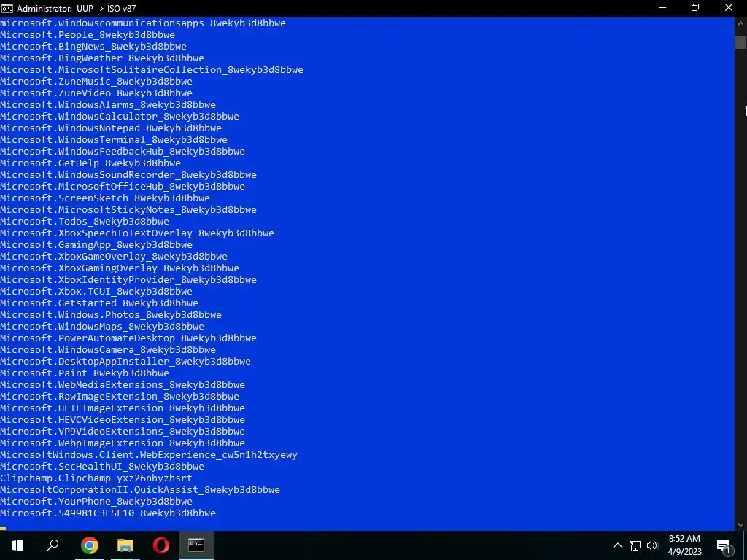Screen dimensions: 747x560
Task: Click the line Microsoft.XboxIdentityProvider_8wekyb3d8bbwe
Action: point(128,280)
